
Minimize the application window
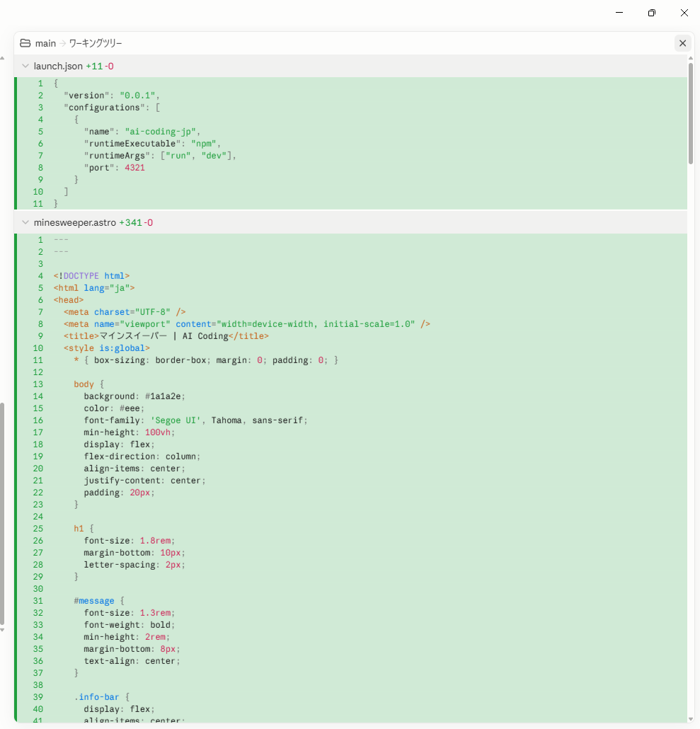pos(619,13)
